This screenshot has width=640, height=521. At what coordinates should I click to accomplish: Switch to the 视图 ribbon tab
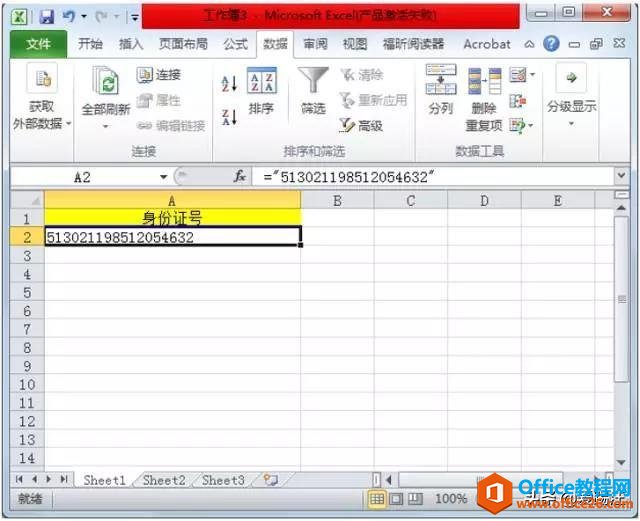point(355,44)
